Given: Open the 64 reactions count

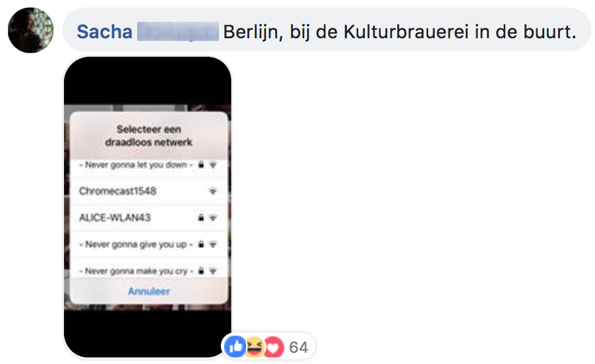Looking at the screenshot, I should [299, 348].
